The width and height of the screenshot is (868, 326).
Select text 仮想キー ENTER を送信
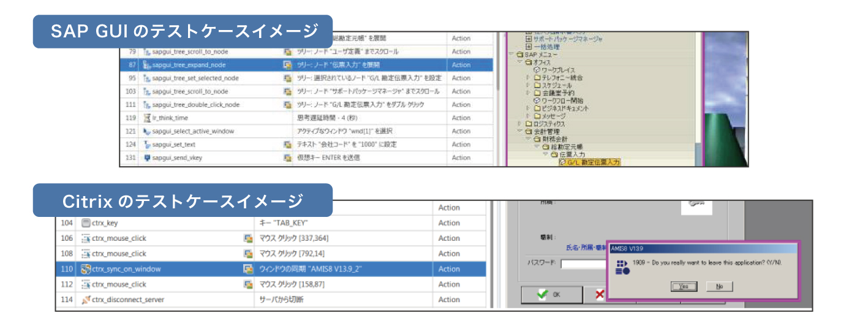(328, 157)
